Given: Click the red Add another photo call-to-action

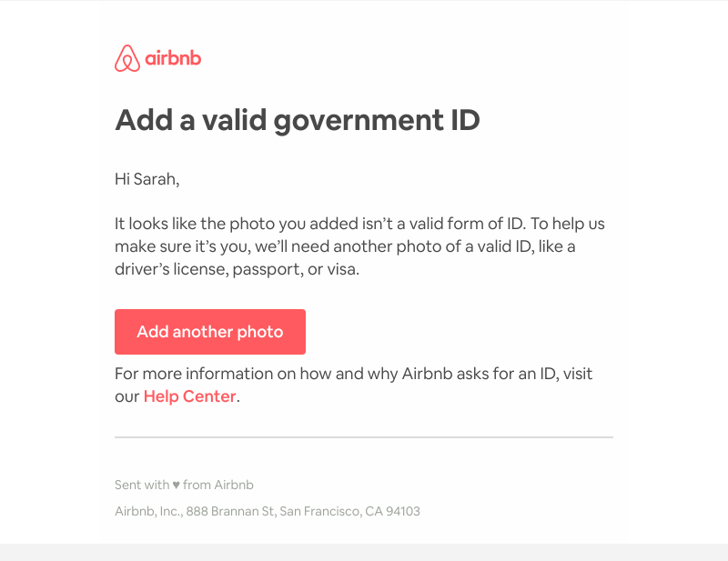Looking at the screenshot, I should pos(209,331).
